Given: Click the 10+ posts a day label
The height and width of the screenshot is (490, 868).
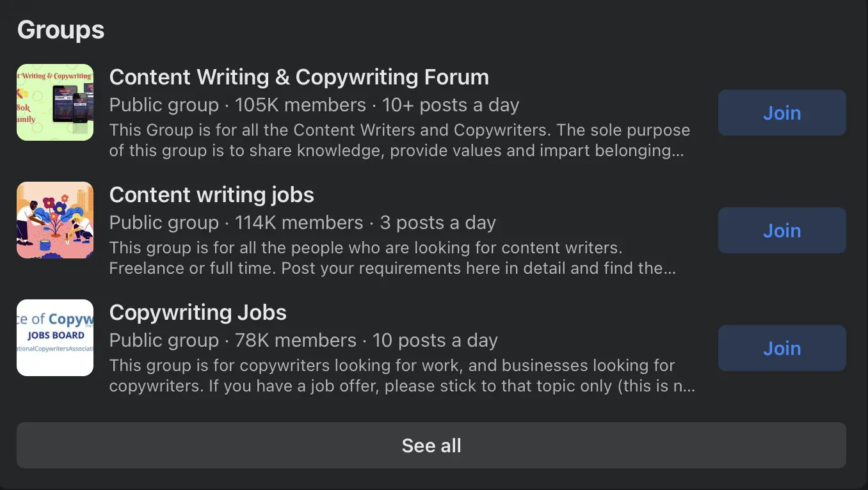Looking at the screenshot, I should pos(451,104).
